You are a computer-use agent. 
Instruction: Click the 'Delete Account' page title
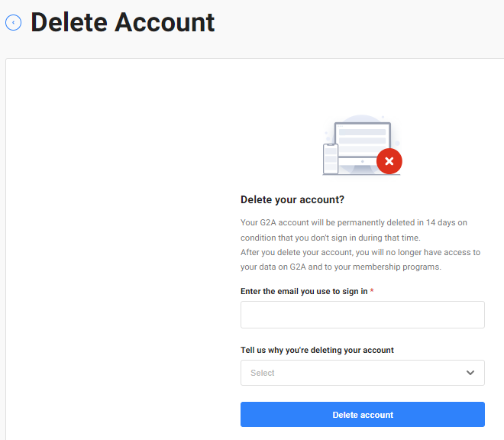122,22
